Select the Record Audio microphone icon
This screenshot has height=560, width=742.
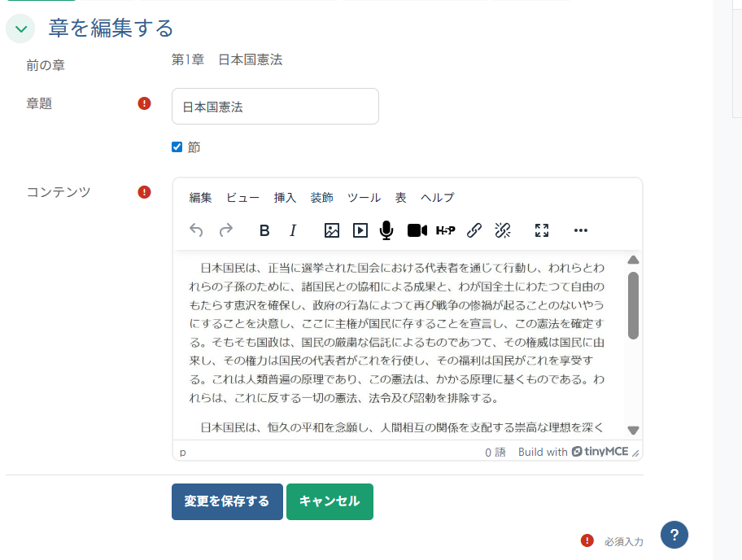(386, 230)
